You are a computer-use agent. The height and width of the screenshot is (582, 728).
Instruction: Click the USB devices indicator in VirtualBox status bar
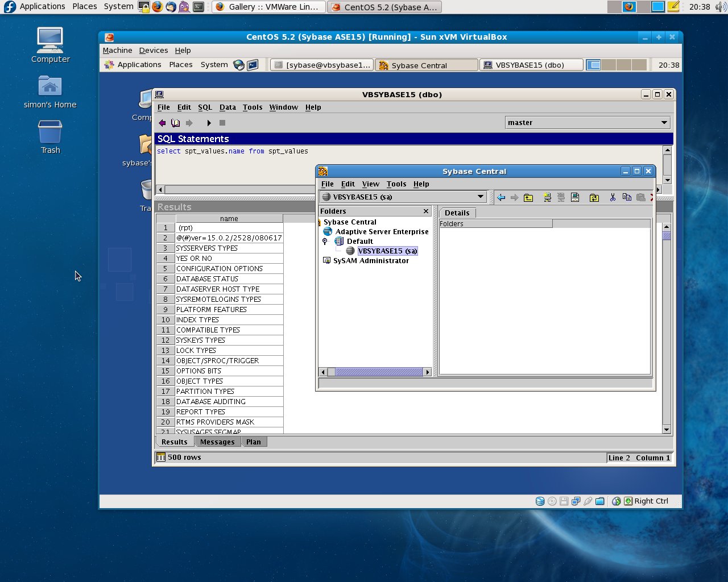[x=588, y=501]
